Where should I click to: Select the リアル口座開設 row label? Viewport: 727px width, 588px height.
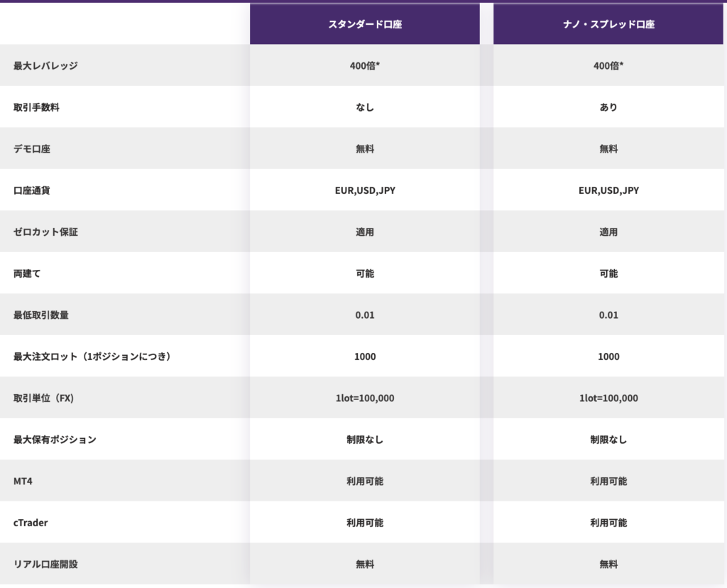pyautogui.click(x=45, y=565)
